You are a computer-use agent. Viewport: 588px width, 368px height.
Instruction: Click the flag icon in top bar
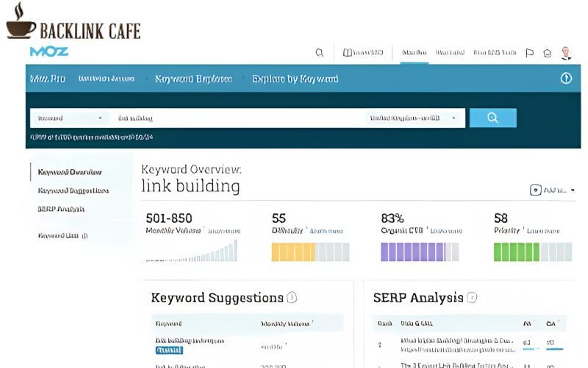529,53
